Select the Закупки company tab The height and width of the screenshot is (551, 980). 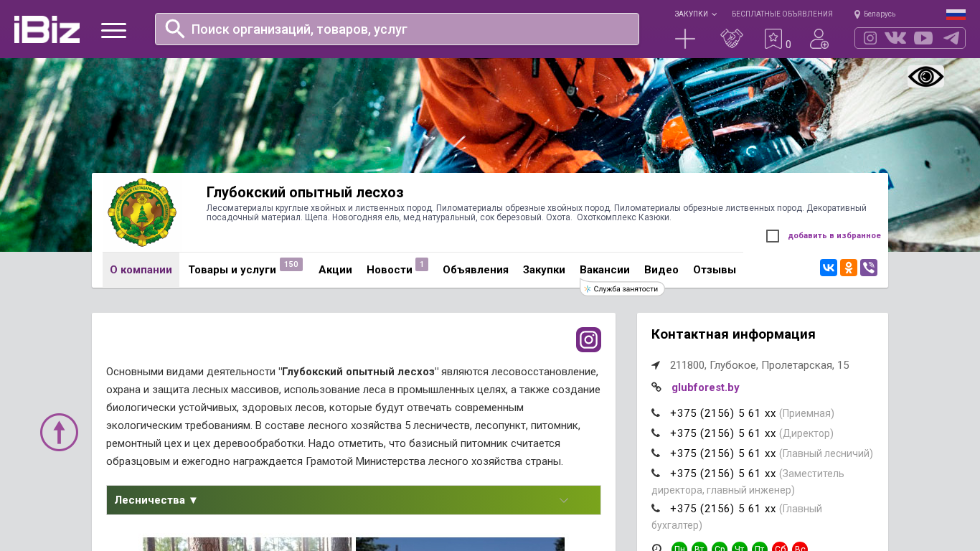click(x=544, y=270)
